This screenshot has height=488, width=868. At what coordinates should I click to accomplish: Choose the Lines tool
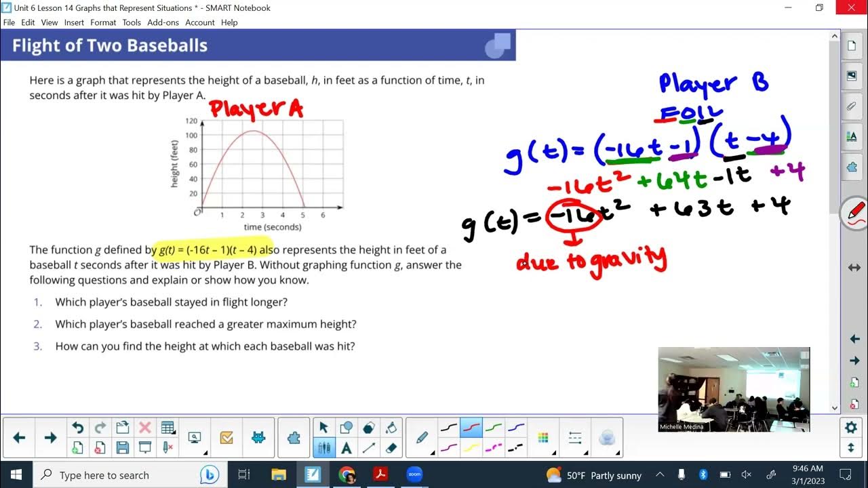(368, 447)
